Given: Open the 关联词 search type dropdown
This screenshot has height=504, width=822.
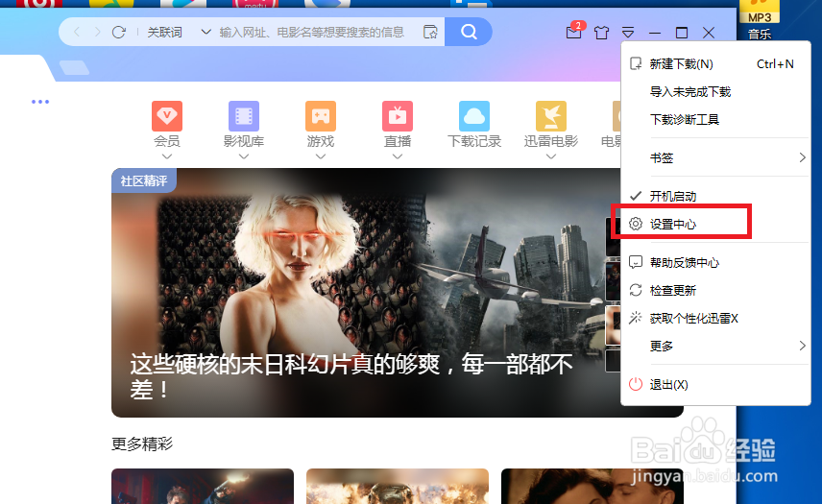Looking at the screenshot, I should point(179,33).
